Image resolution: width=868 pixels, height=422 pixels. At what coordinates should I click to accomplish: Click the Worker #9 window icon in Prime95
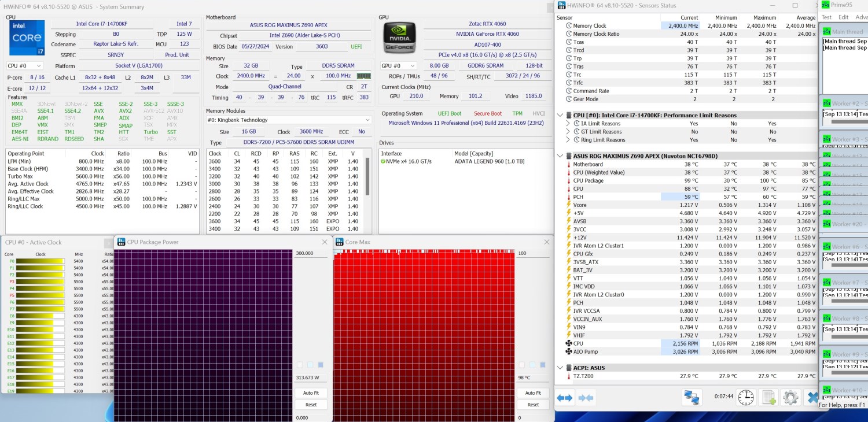(826, 354)
